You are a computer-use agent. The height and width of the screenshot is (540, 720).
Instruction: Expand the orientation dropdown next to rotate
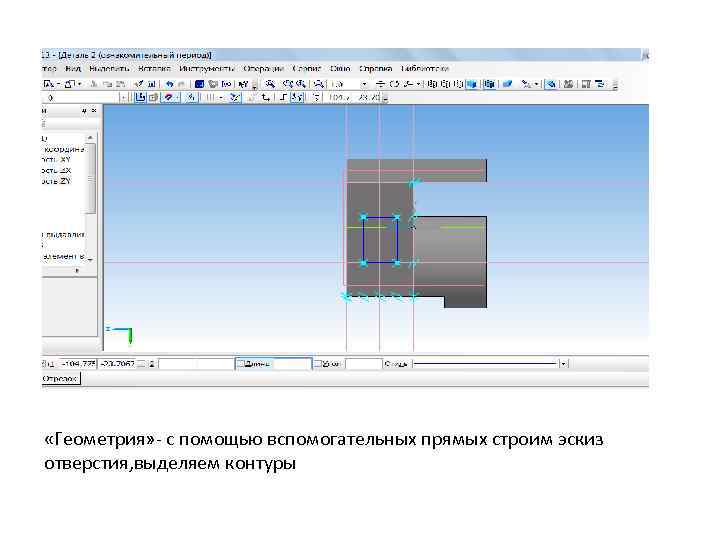point(418,84)
